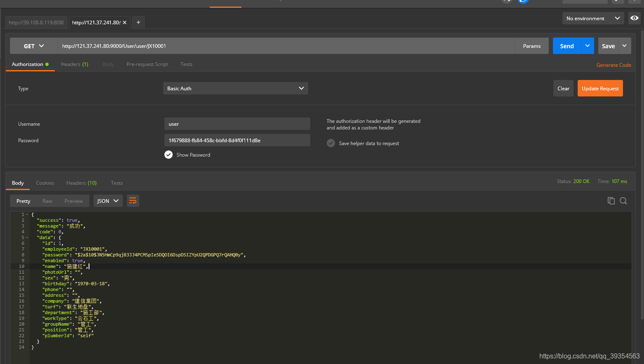The height and width of the screenshot is (364, 644).
Task: Open the JSON format dropdown
Action: [108, 201]
